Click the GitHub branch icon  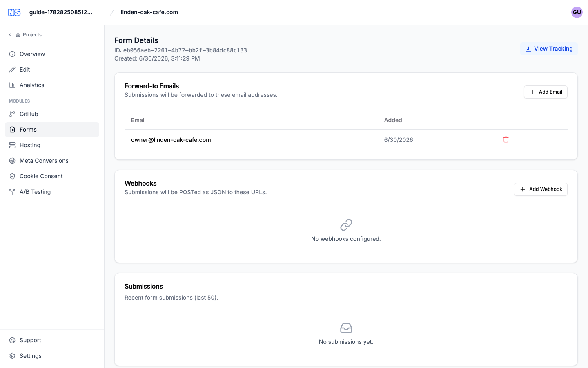(x=12, y=114)
